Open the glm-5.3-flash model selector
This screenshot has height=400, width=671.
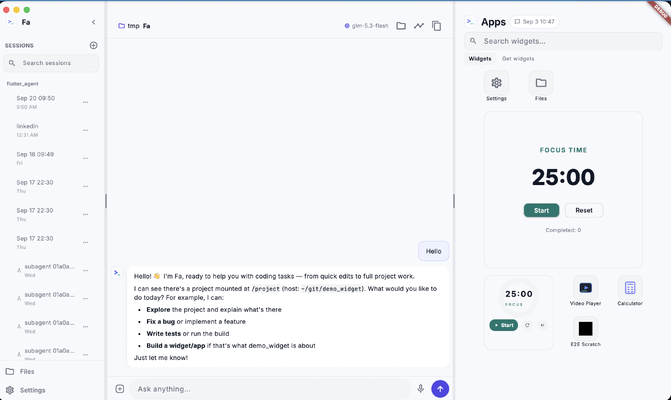(x=366, y=26)
